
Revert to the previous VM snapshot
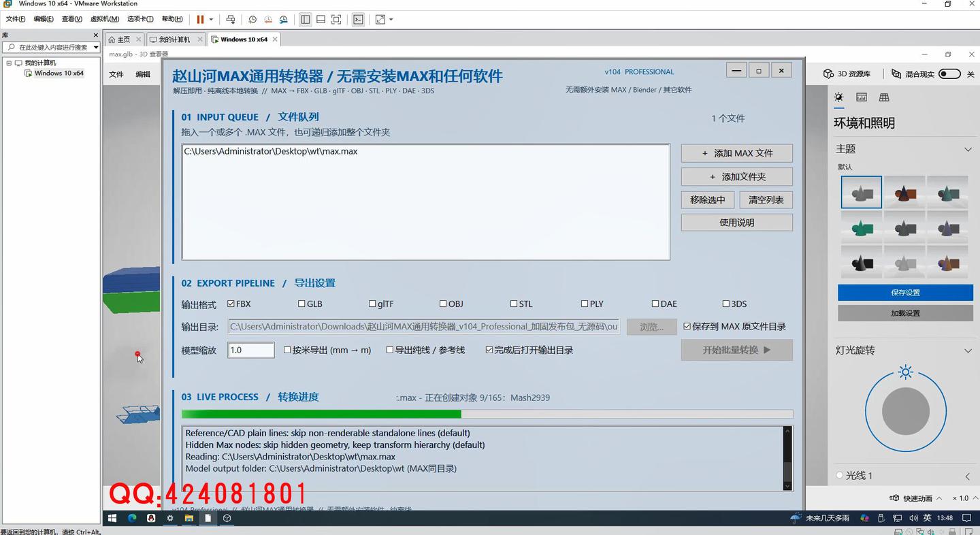[x=268, y=20]
